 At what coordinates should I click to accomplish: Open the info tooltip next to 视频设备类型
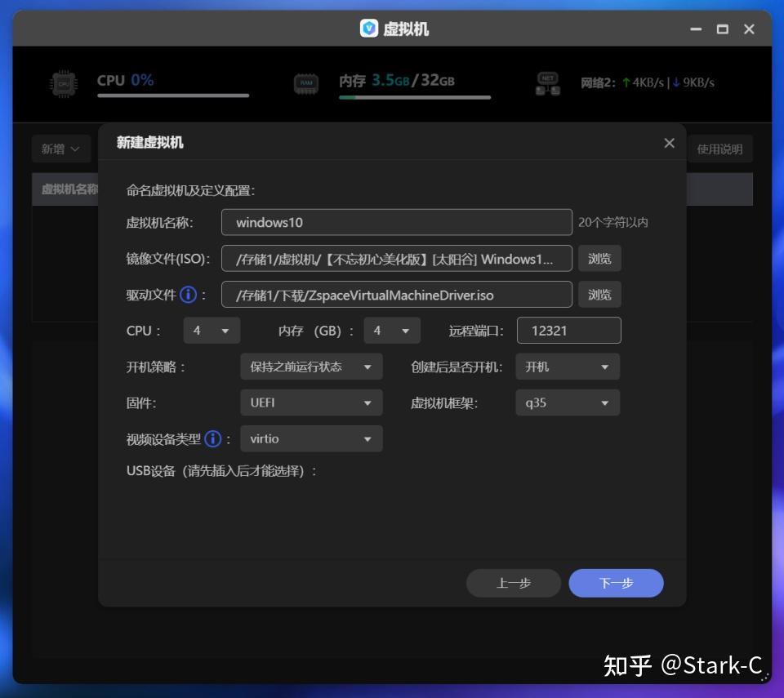212,438
